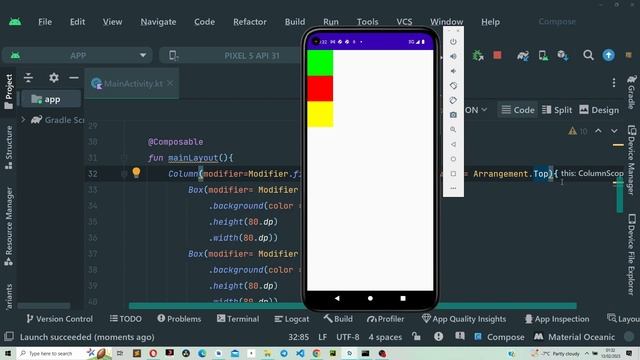Toggle the read-only lock icon in status bar

[x=416, y=337]
